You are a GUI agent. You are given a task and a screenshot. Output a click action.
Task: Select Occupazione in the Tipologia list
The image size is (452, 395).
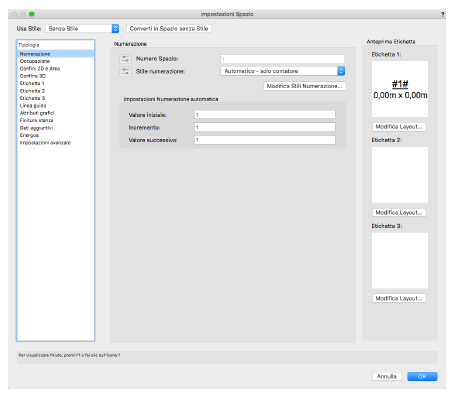pyautogui.click(x=56, y=61)
